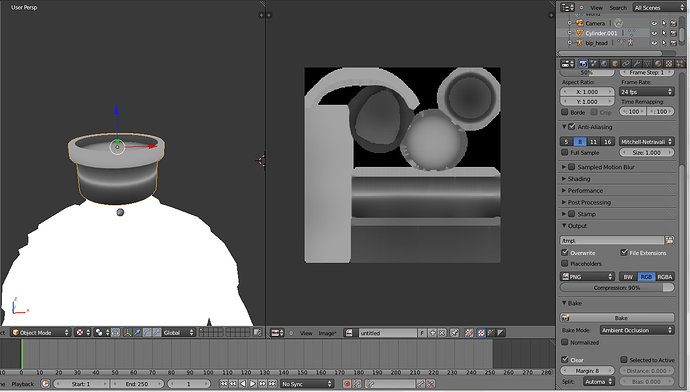
Task: Click the add new image plus icon
Action: (432, 333)
